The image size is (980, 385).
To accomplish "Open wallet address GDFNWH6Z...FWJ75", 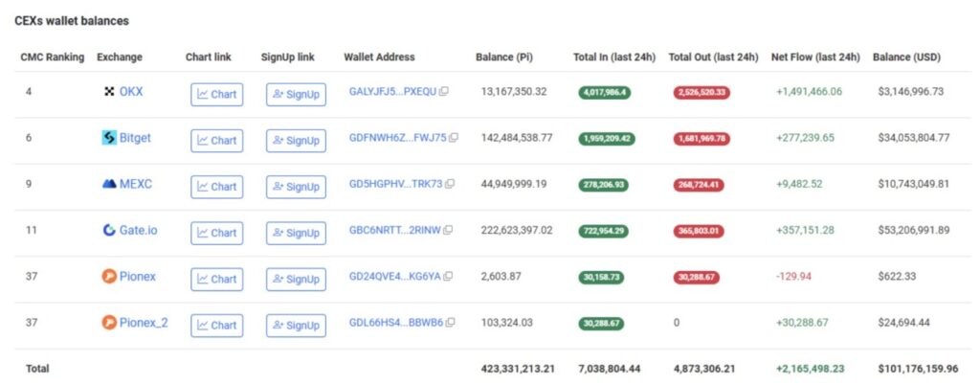I will tap(397, 138).
